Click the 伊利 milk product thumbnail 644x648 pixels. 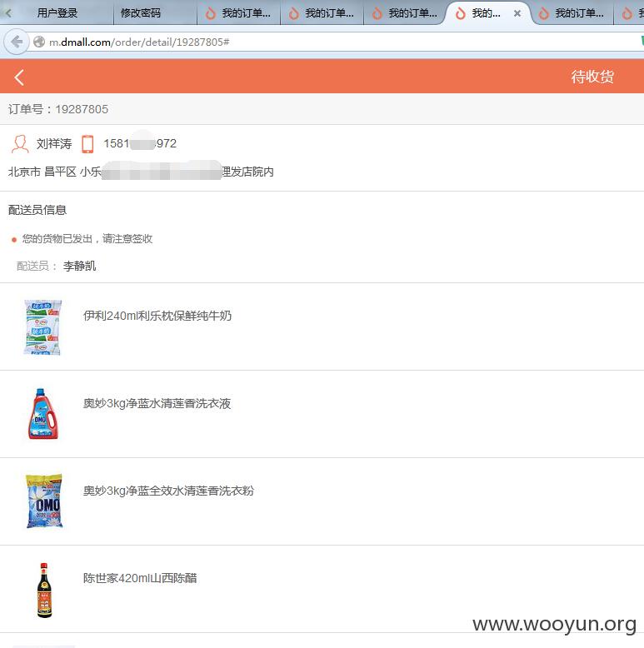pyautogui.click(x=43, y=327)
